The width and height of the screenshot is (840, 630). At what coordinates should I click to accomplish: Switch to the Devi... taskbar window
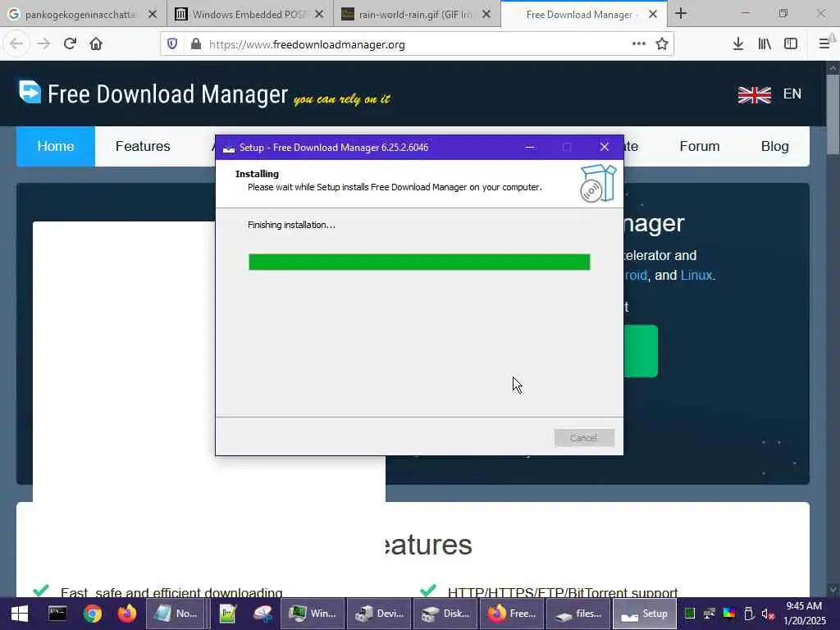tap(379, 614)
